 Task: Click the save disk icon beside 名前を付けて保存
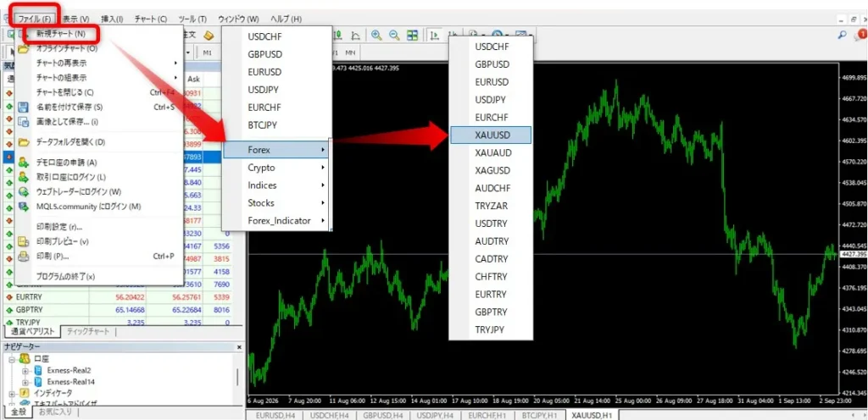(x=23, y=108)
